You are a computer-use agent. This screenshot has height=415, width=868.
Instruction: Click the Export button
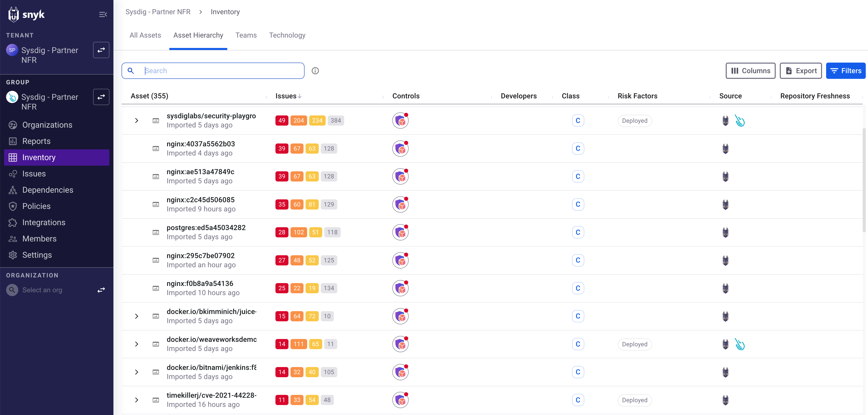pos(801,71)
